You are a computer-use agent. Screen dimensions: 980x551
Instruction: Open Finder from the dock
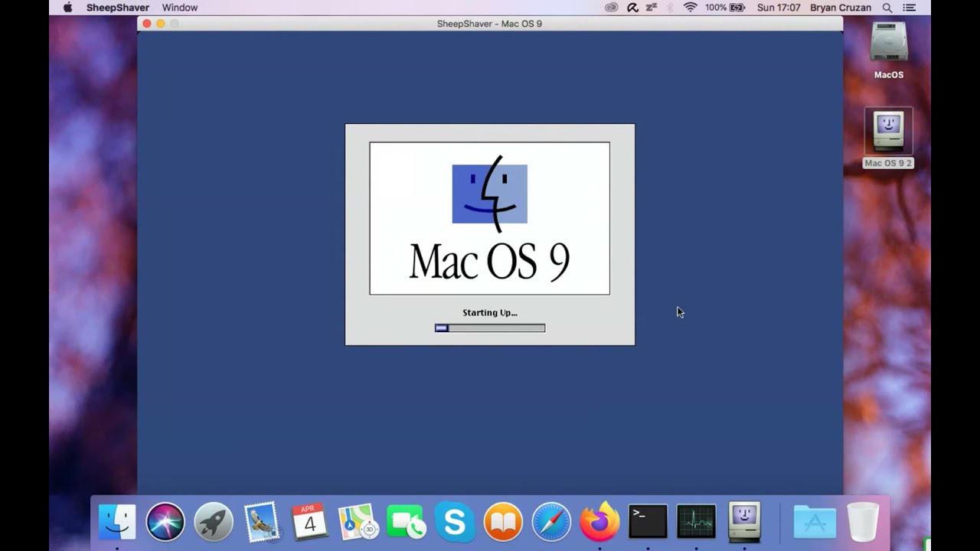tap(117, 522)
